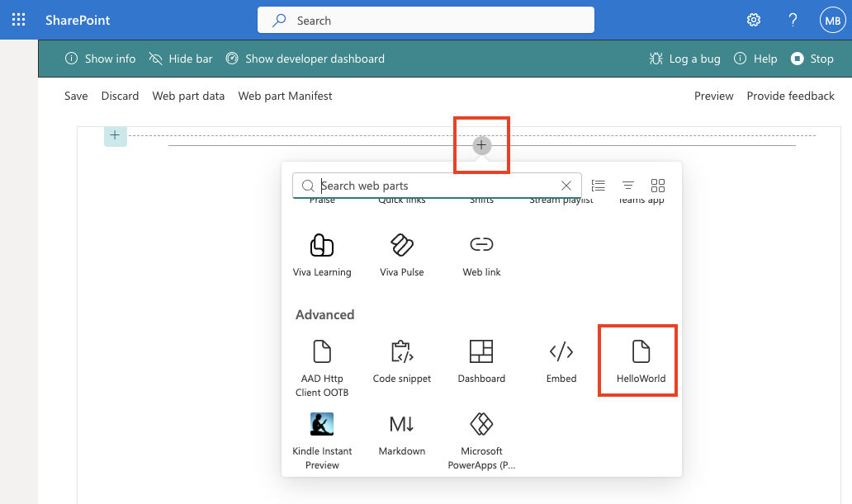Screen dimensions: 852x504
Task: Click Log a bug
Action: [684, 59]
